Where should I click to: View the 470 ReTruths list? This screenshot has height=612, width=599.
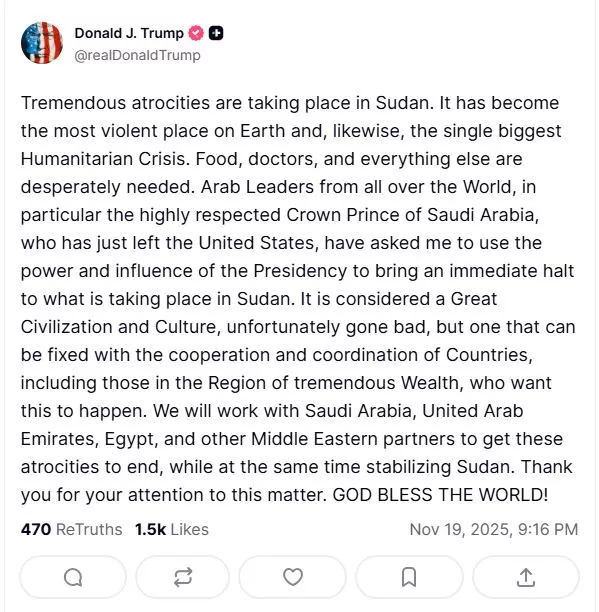[71, 530]
